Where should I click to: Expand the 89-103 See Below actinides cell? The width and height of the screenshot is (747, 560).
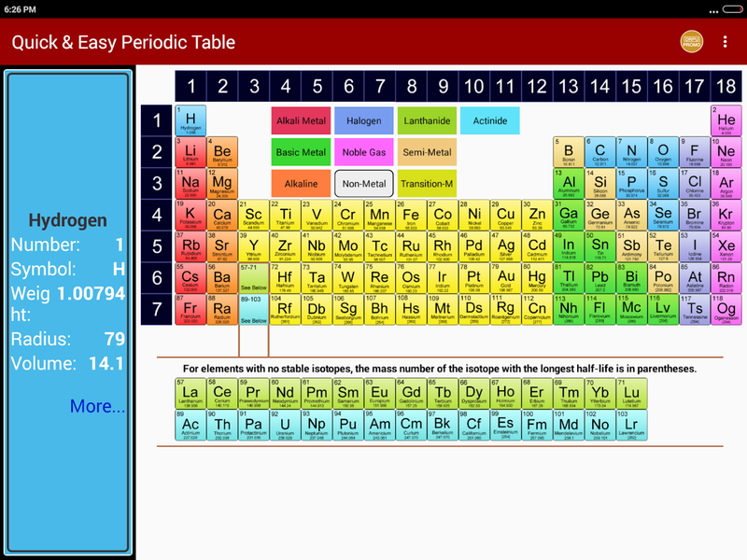(x=253, y=309)
